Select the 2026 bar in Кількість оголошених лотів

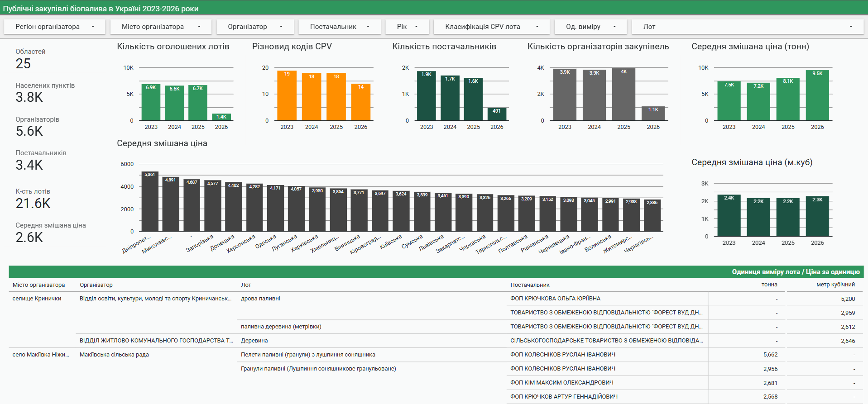[221, 117]
